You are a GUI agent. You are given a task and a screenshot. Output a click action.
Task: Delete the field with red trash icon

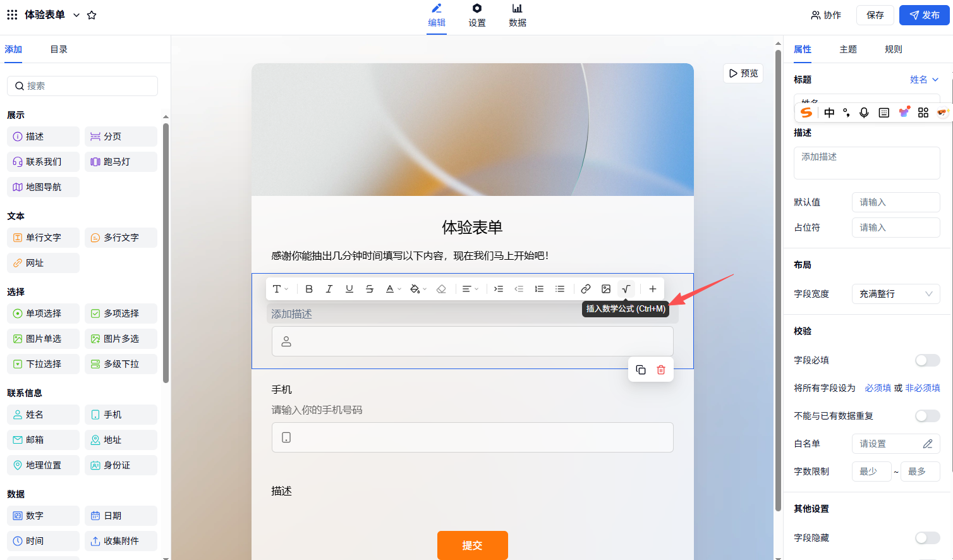click(661, 370)
